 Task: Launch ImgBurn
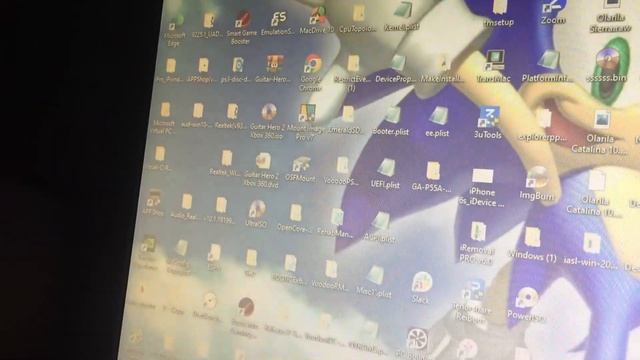tap(536, 184)
